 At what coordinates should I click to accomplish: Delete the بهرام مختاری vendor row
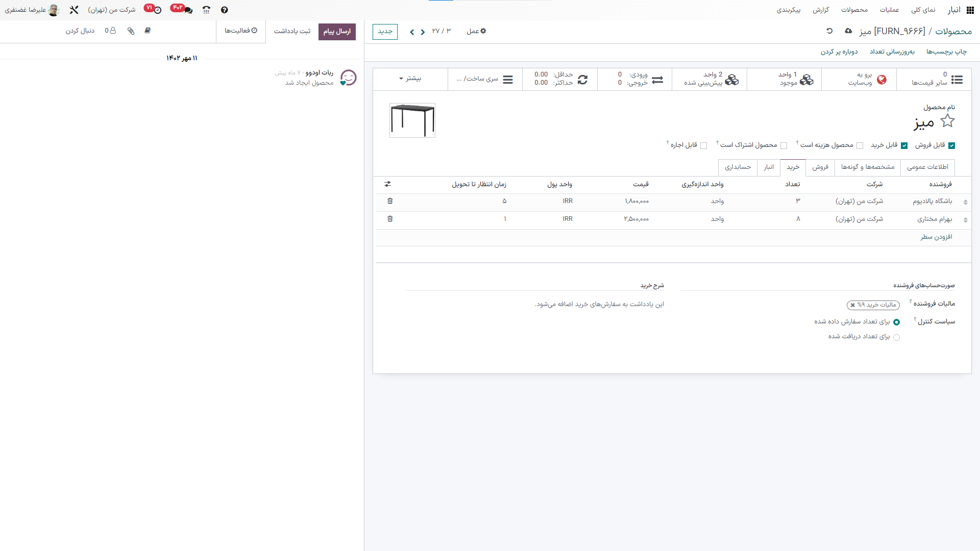tap(390, 219)
